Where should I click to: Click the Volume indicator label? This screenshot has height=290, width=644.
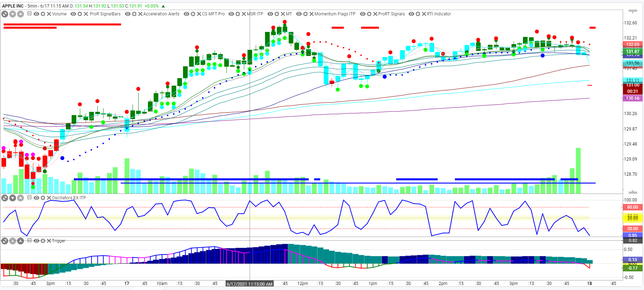pos(59,14)
